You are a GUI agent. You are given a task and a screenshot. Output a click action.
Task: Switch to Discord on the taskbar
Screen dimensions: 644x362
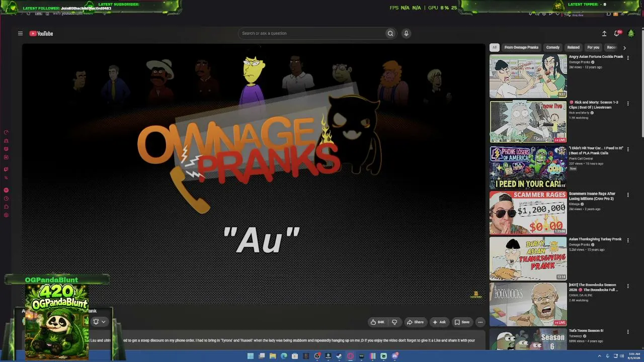[x=395, y=356]
